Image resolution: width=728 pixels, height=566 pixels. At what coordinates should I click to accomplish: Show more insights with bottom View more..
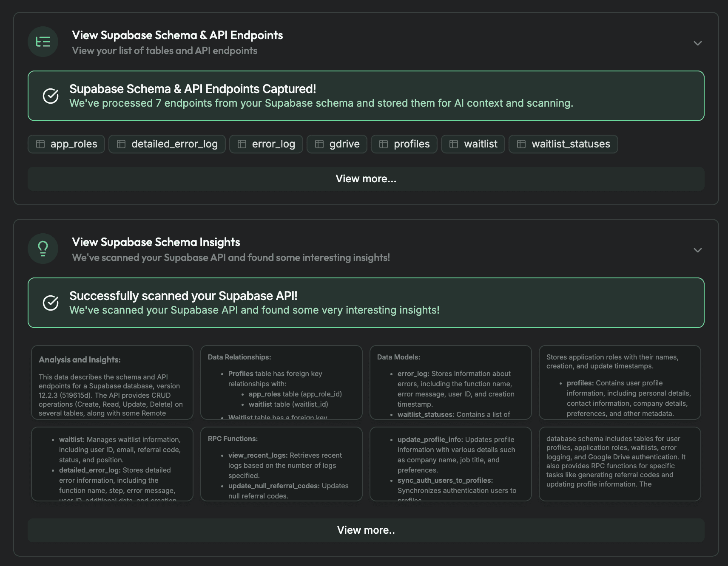[x=366, y=530]
